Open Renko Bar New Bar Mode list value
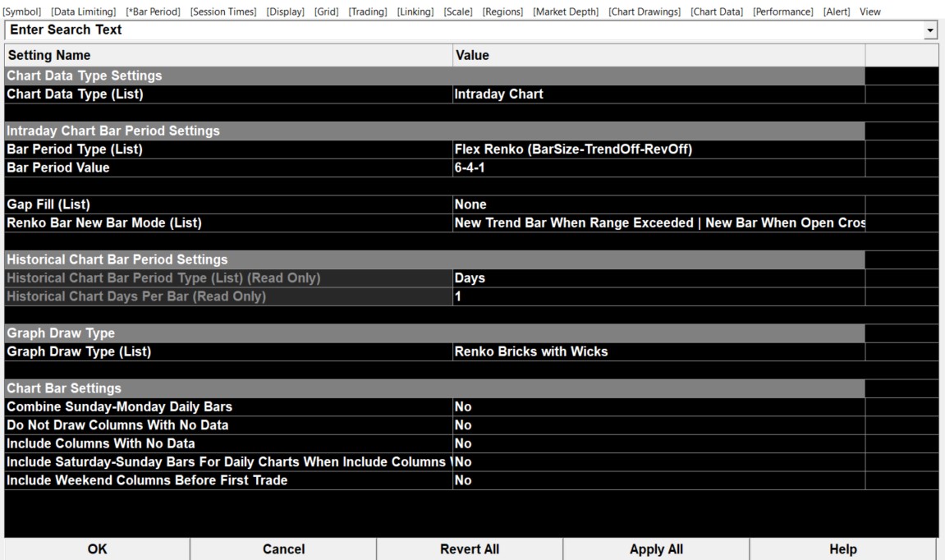Image resolution: width=945 pixels, height=560 pixels. pos(658,223)
